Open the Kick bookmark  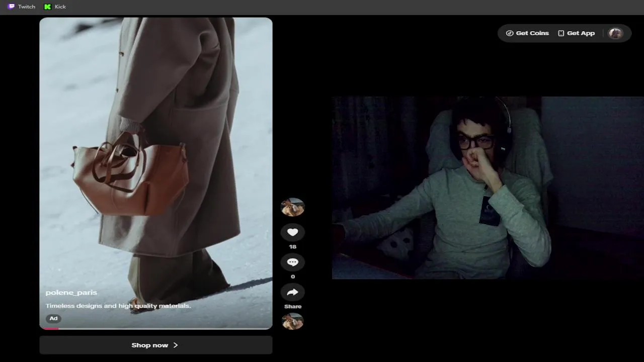(x=55, y=7)
